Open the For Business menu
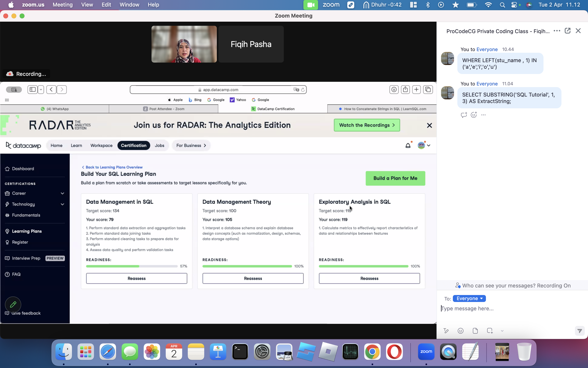Screen dimensions: 588x368 click(x=191, y=145)
